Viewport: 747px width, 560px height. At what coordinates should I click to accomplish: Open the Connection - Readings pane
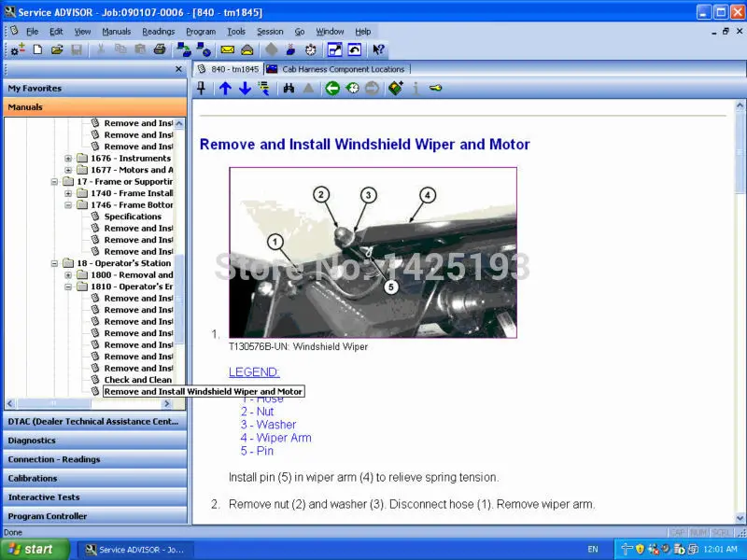(x=95, y=459)
